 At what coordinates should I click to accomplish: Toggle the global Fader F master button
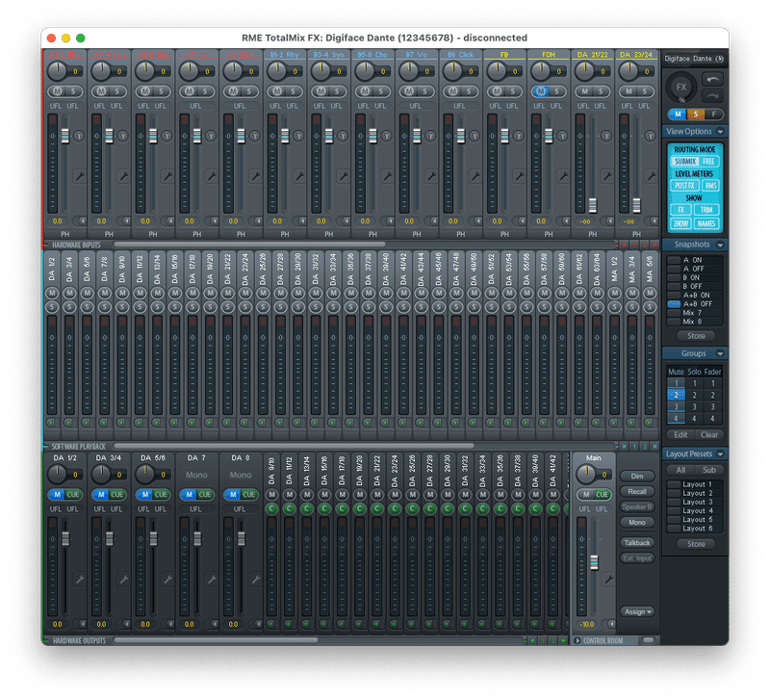pos(713,115)
